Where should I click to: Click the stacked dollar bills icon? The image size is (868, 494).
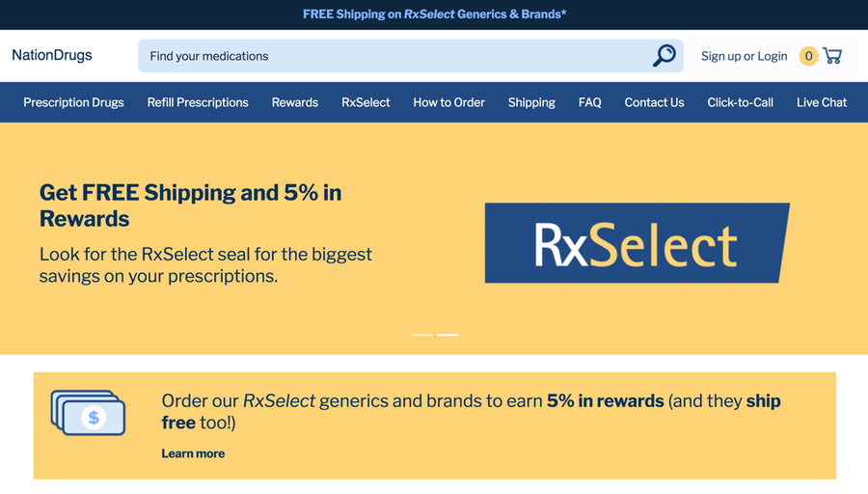[x=88, y=414]
